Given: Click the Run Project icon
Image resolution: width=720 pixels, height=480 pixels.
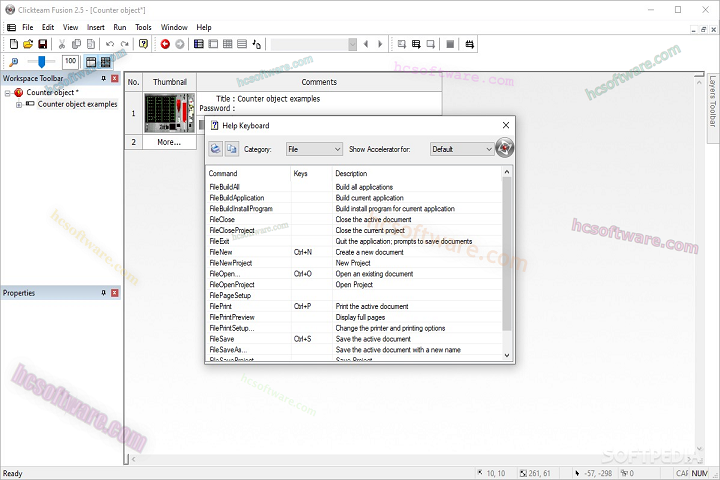Looking at the screenshot, I should (x=402, y=44).
